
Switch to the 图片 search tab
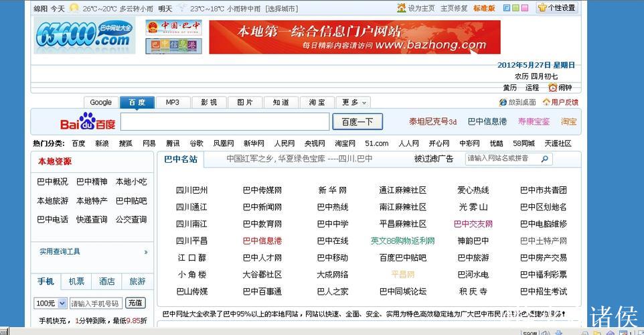245,103
